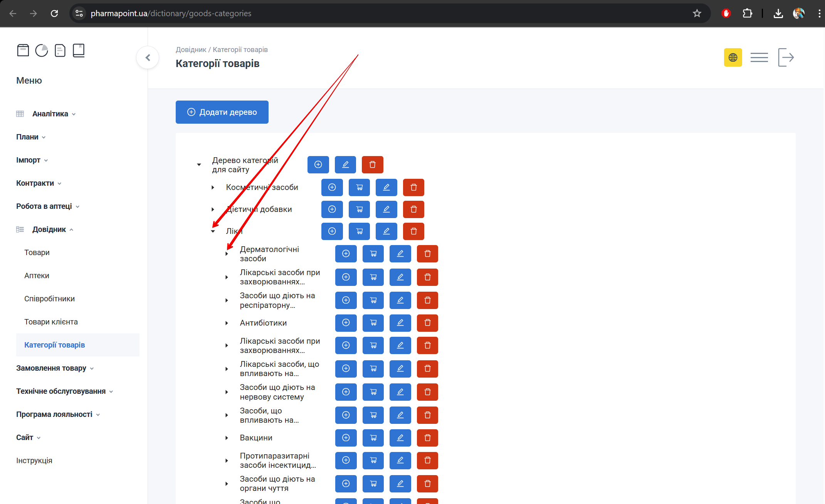Collapse the Довідник menu section
Viewport: 825px width, 504px height.
(x=49, y=229)
